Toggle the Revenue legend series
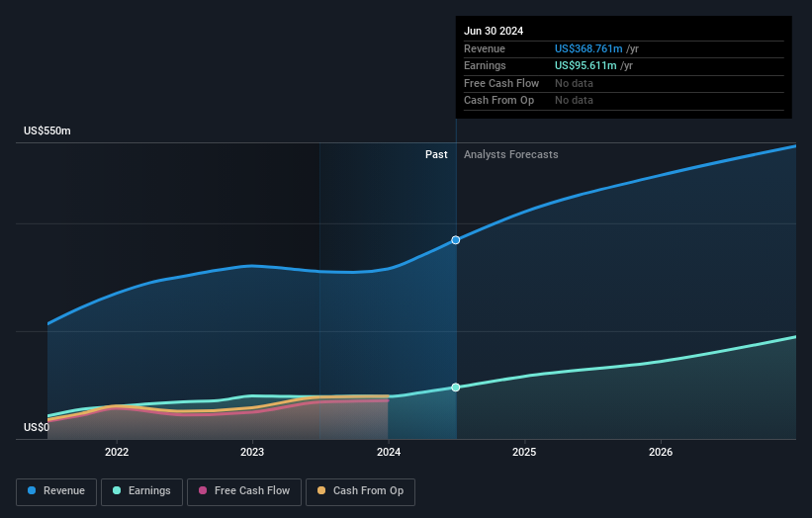Image resolution: width=812 pixels, height=518 pixels. pos(56,491)
